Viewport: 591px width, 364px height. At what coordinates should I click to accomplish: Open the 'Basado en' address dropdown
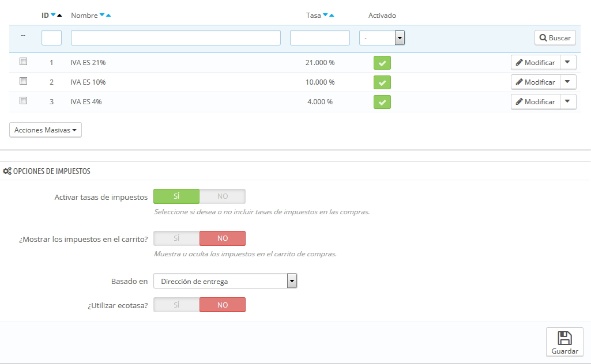[225, 281]
